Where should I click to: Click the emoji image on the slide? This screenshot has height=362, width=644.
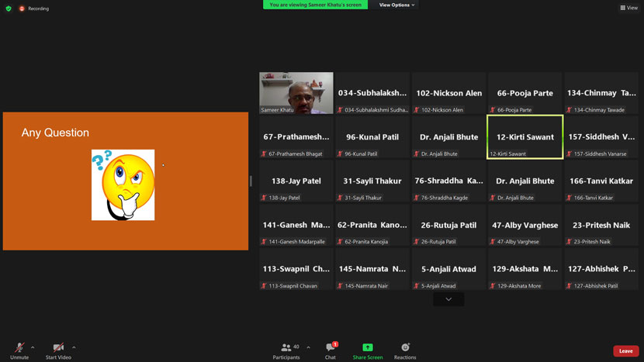(123, 184)
